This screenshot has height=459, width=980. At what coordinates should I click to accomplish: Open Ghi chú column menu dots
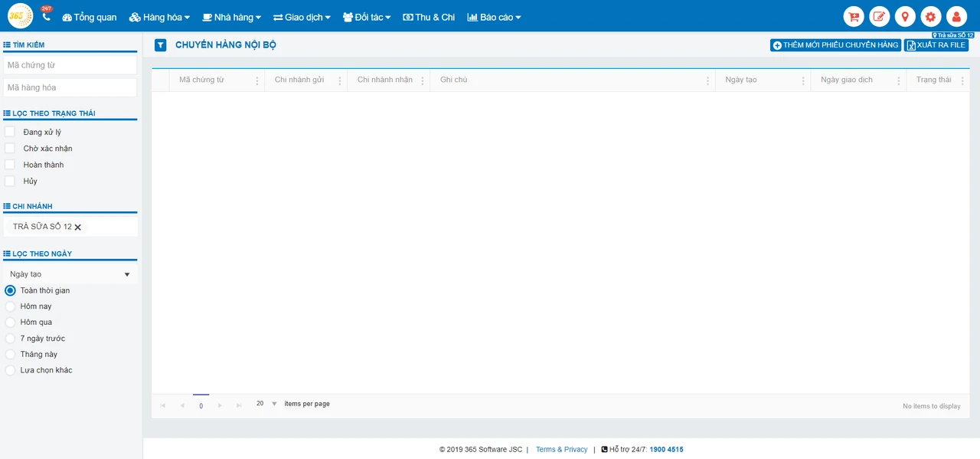pyautogui.click(x=708, y=80)
